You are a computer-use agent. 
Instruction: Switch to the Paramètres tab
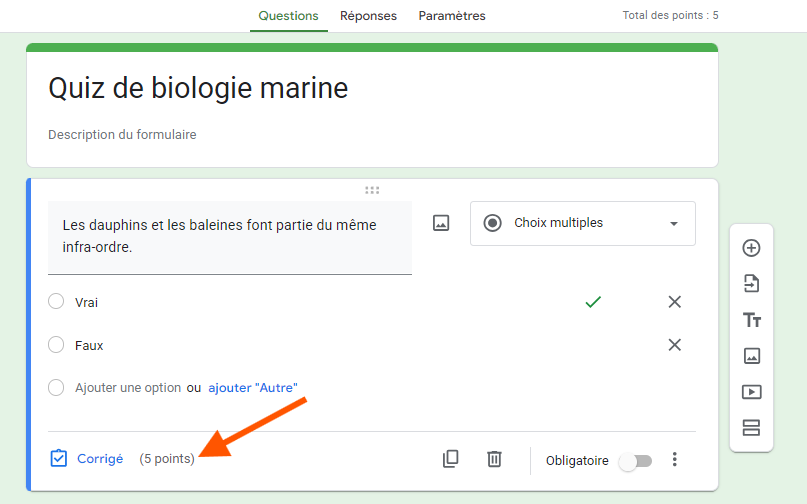[452, 16]
